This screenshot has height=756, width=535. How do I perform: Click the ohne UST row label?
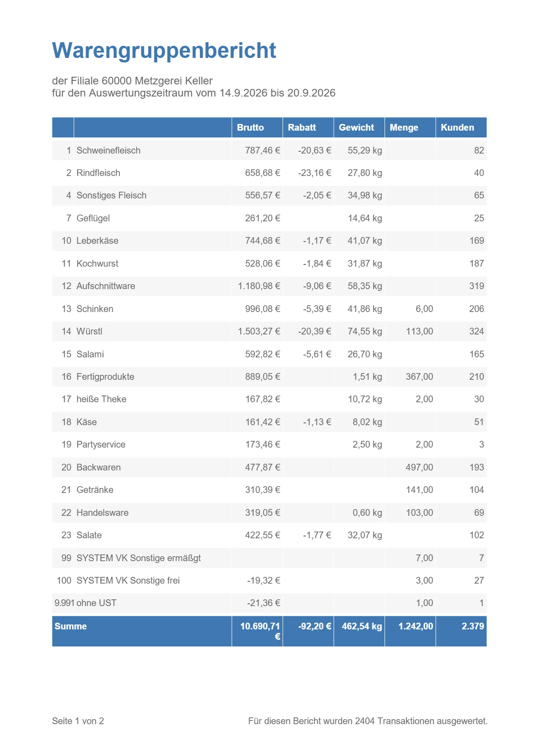pos(96,603)
